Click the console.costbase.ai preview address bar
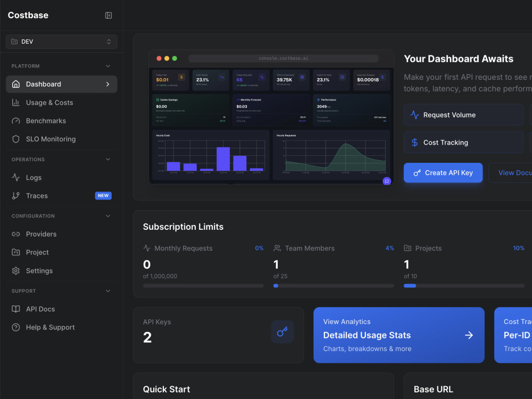This screenshot has height=399, width=532. tap(284, 59)
